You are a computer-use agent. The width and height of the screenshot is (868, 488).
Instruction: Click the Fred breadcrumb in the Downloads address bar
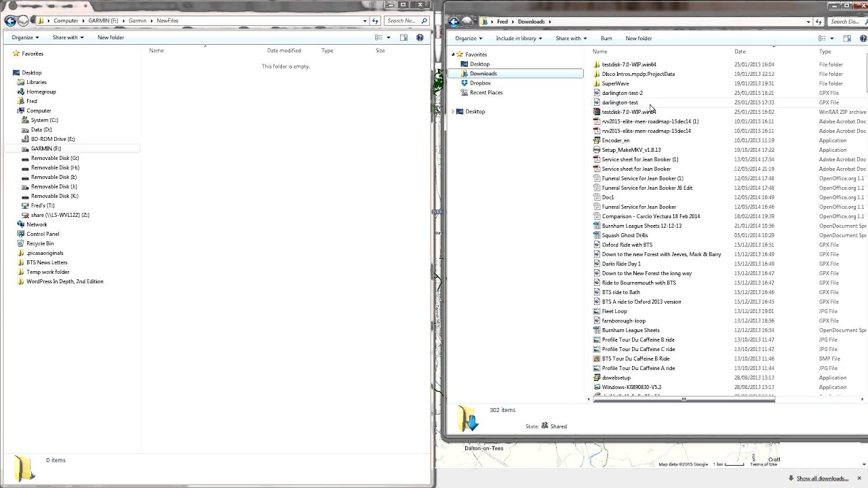point(502,22)
